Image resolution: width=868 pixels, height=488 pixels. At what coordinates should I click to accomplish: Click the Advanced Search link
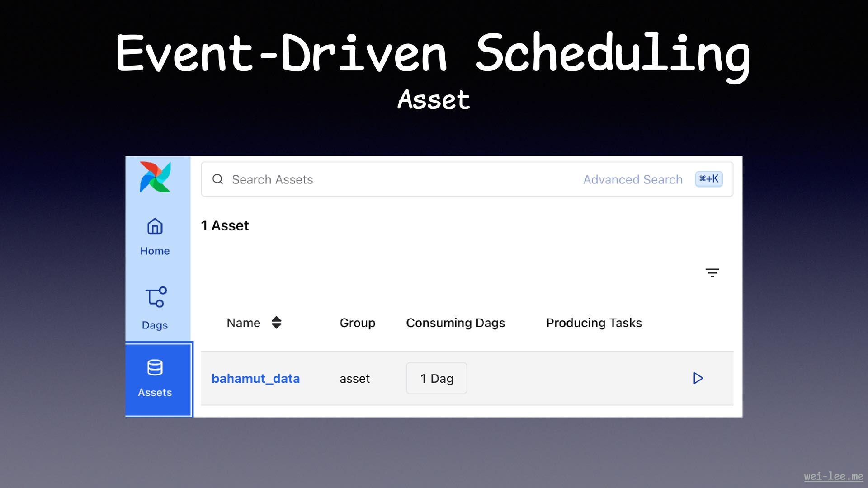(x=632, y=179)
